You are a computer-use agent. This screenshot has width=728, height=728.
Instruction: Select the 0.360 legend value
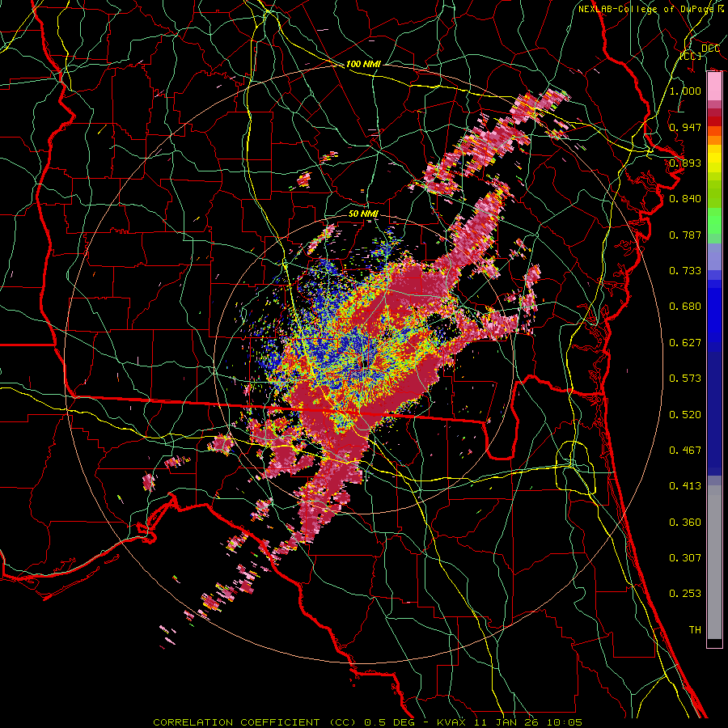[685, 523]
